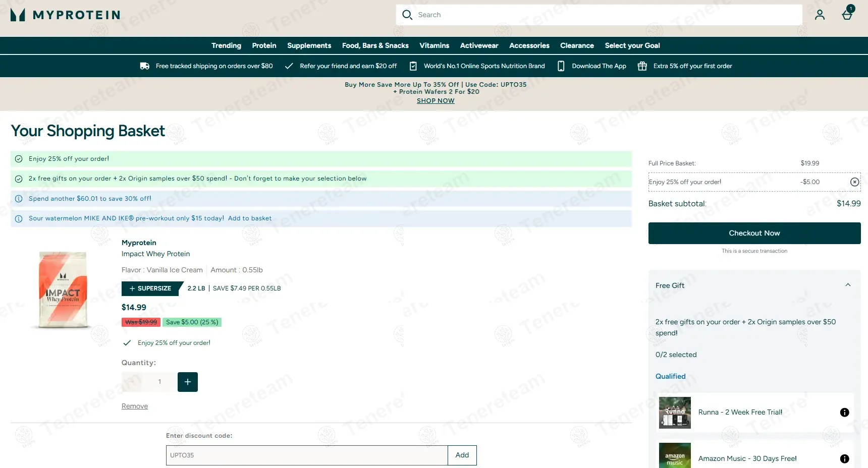
Task: Click the SHOP NOW link
Action: coord(436,101)
